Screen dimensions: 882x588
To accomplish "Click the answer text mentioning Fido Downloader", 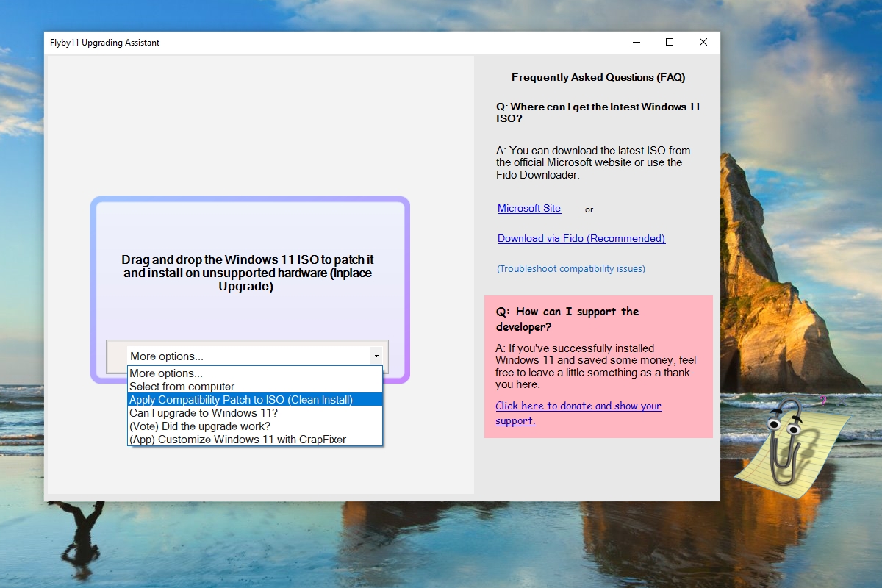I will tap(593, 163).
